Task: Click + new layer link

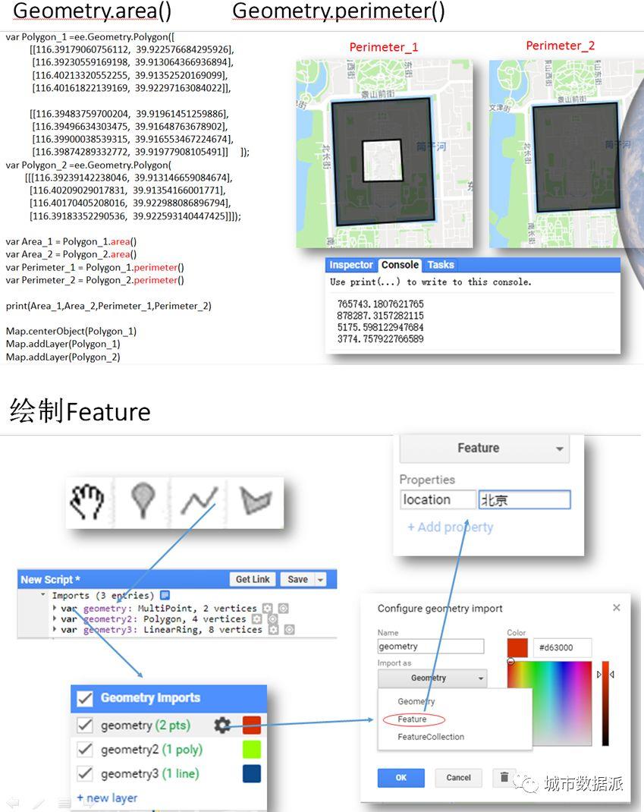Action: pyautogui.click(x=107, y=798)
